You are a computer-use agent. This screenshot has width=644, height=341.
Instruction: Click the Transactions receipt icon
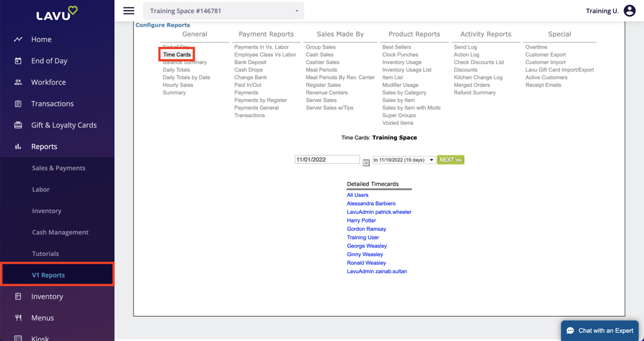coord(18,104)
